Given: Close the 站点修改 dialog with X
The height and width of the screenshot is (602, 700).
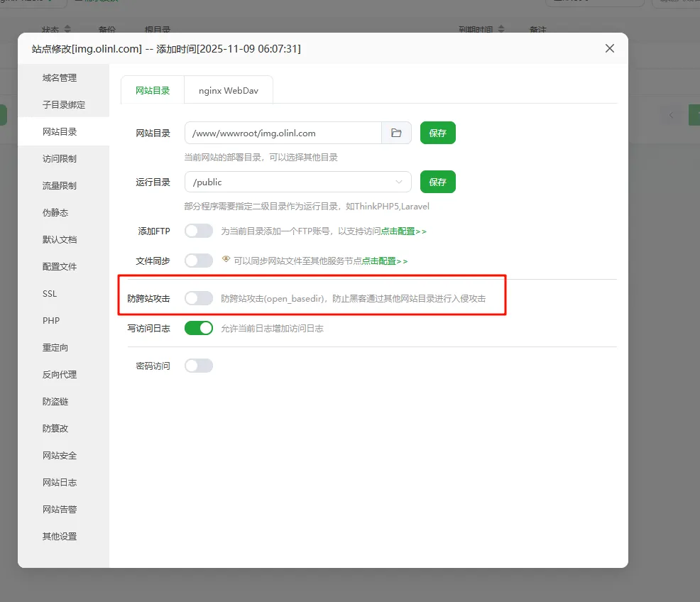Looking at the screenshot, I should (x=609, y=48).
